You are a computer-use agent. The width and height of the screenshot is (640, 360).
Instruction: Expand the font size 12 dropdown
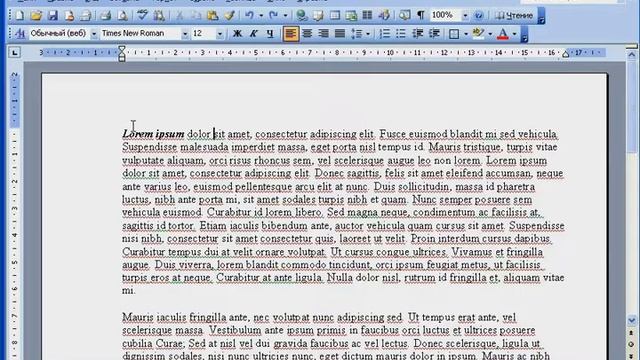pos(220,33)
